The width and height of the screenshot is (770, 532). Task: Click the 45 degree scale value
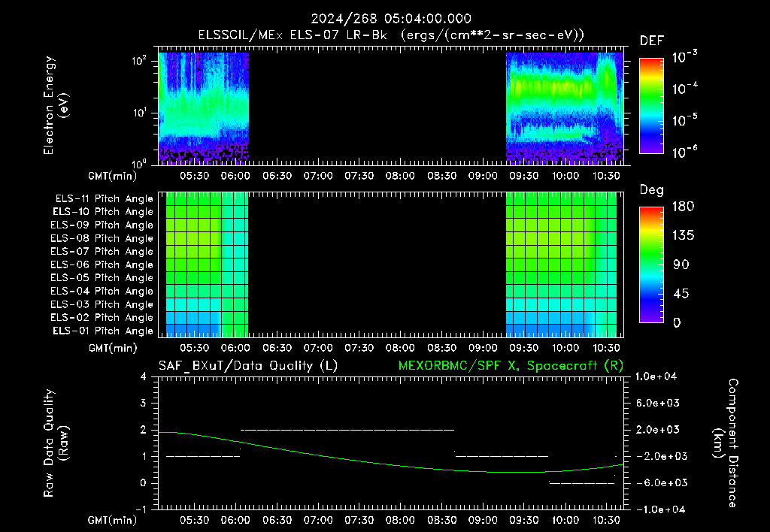[x=681, y=294]
